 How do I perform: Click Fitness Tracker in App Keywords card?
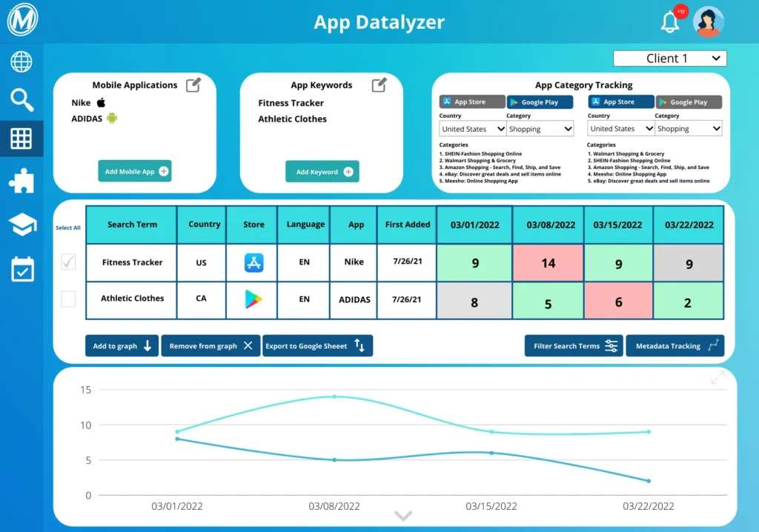pyautogui.click(x=291, y=103)
